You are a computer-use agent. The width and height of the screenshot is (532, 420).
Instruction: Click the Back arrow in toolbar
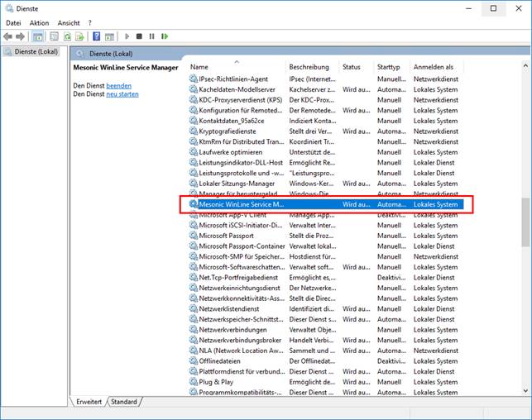[x=8, y=36]
